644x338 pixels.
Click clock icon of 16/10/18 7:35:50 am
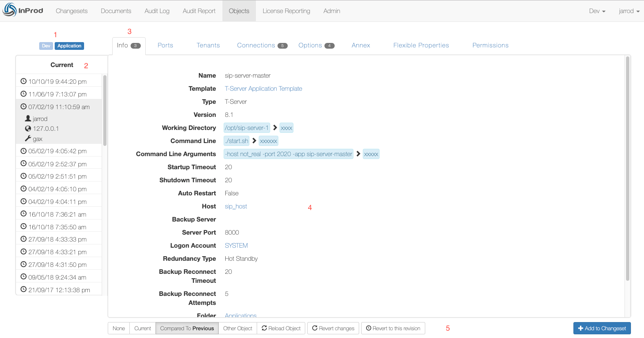click(24, 226)
